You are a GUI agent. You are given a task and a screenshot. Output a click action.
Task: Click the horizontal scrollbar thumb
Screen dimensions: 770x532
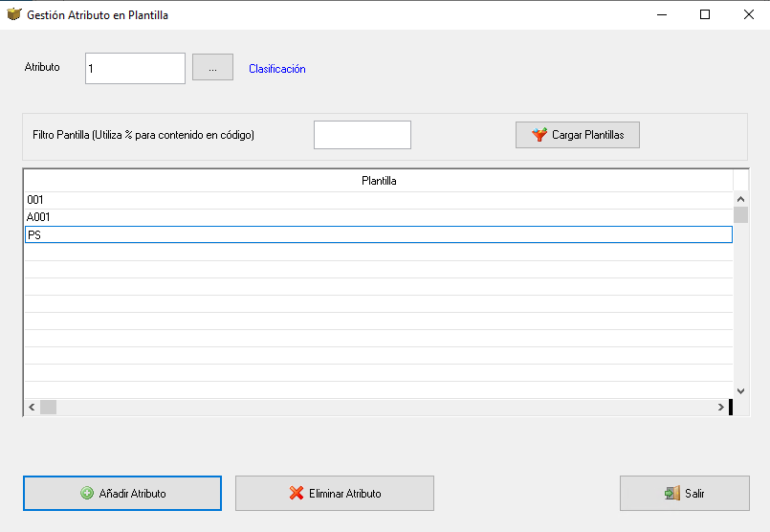click(x=48, y=408)
